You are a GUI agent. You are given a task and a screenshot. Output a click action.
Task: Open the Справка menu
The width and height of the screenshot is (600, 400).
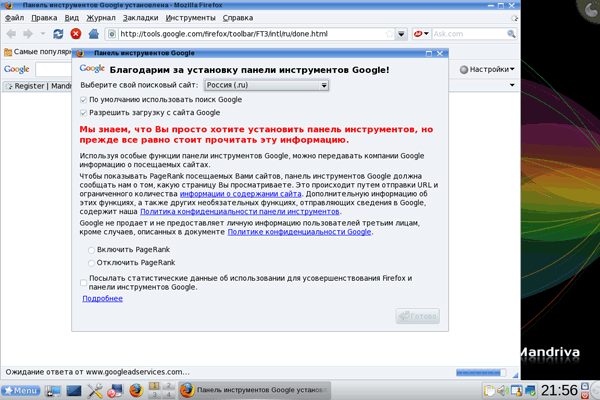pos(238,18)
